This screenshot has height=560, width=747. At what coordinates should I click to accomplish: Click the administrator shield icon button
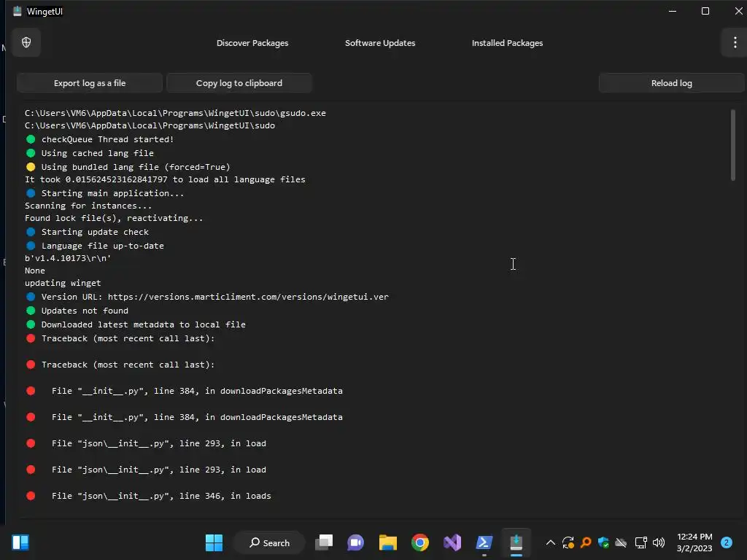click(x=26, y=42)
